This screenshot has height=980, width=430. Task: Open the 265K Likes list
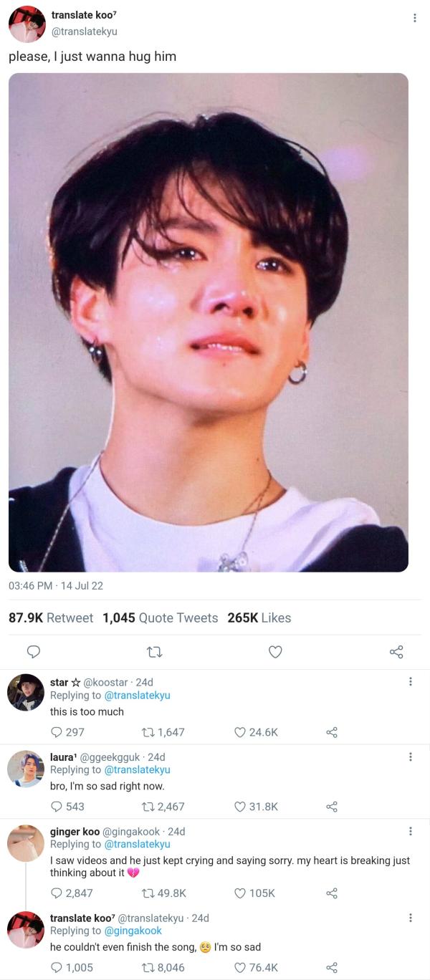coord(259,618)
